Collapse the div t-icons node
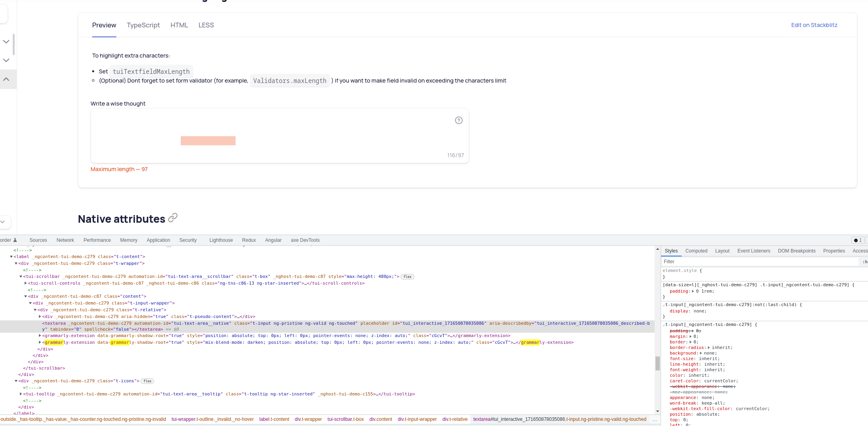Screen dimensions: 868x426 [x=16, y=381]
